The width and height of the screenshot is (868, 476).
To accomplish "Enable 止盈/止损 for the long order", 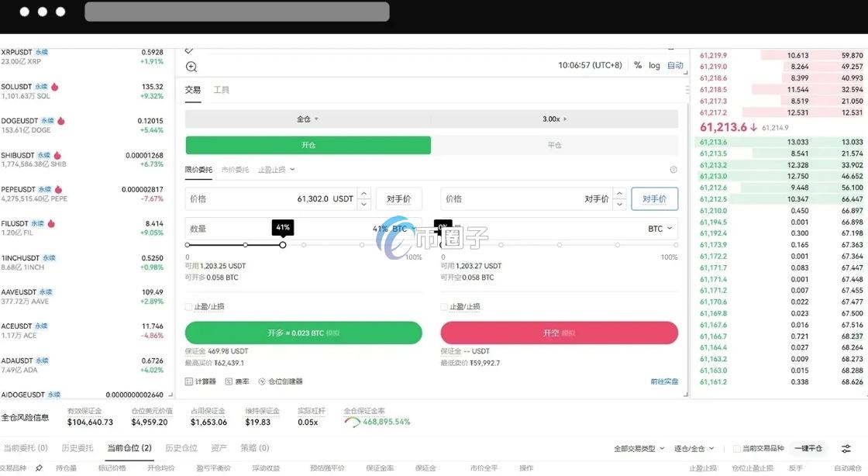I will pos(188,307).
